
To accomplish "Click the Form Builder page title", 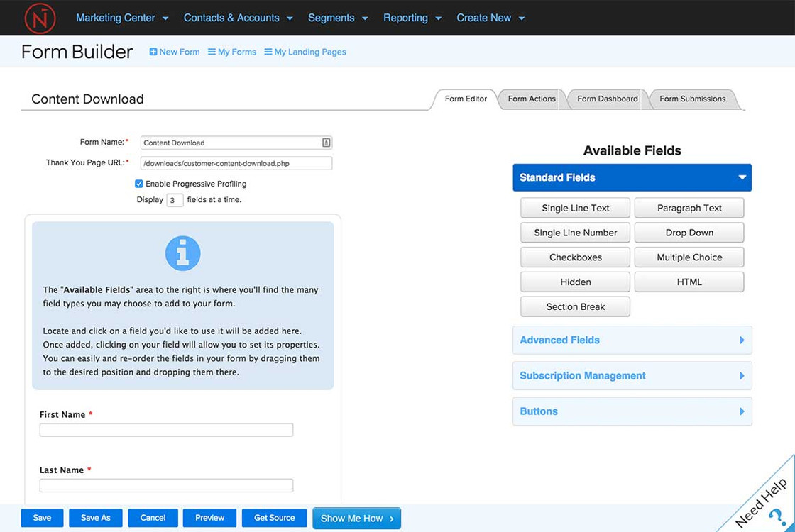I will click(x=77, y=52).
